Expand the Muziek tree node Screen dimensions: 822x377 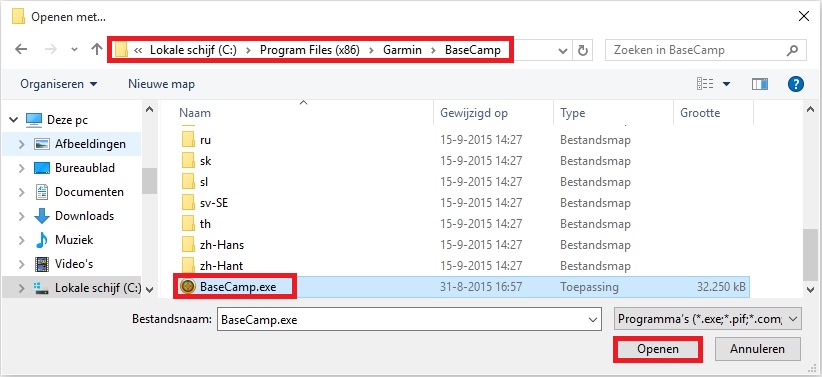pos(21,240)
